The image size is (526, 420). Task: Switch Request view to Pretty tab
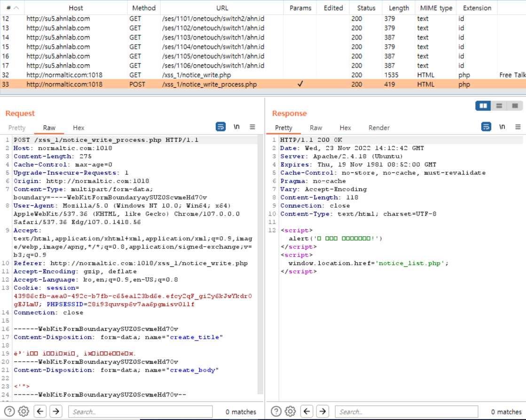pyautogui.click(x=17, y=128)
